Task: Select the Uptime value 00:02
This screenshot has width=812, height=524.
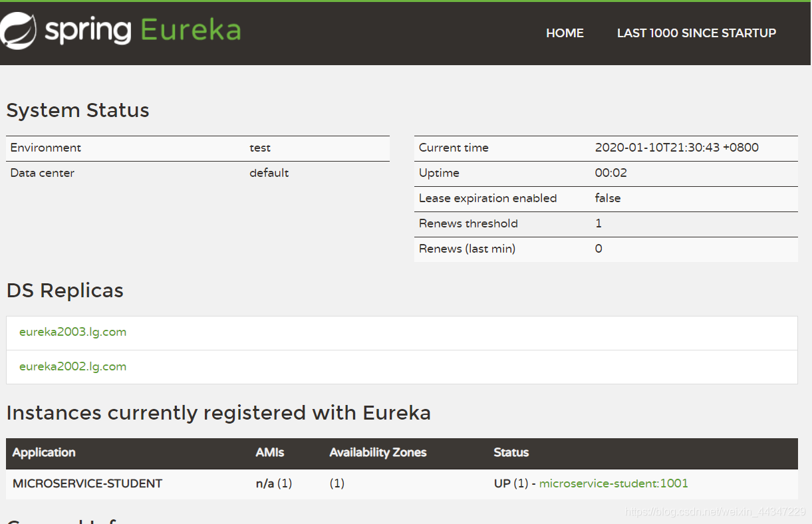Action: pyautogui.click(x=611, y=173)
